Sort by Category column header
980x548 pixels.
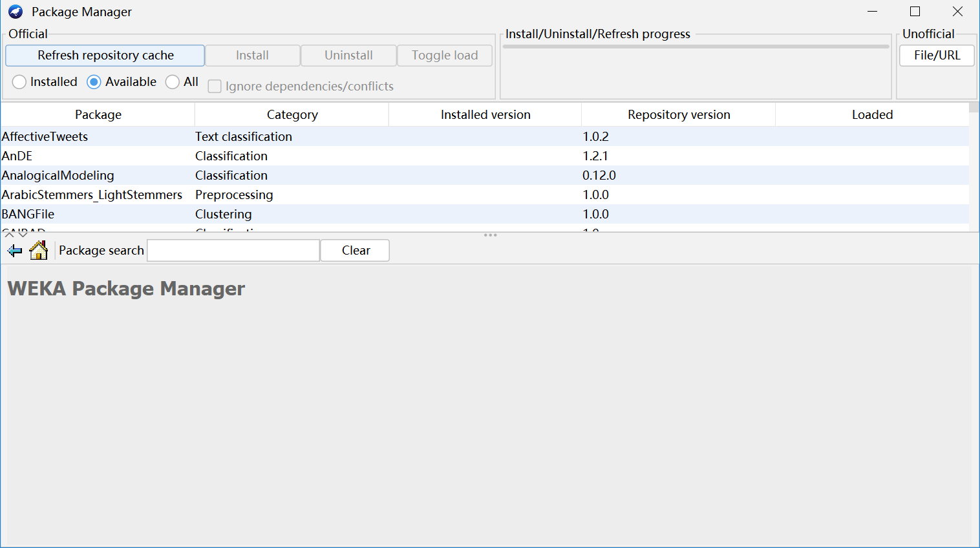[x=292, y=115]
